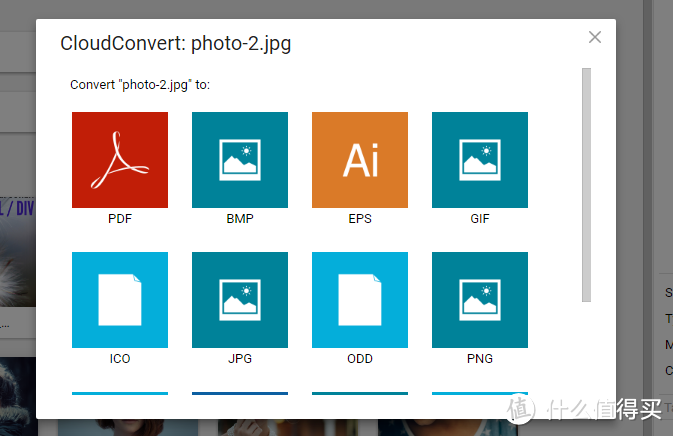Click the dialog's vertical scrollbar

click(x=586, y=185)
